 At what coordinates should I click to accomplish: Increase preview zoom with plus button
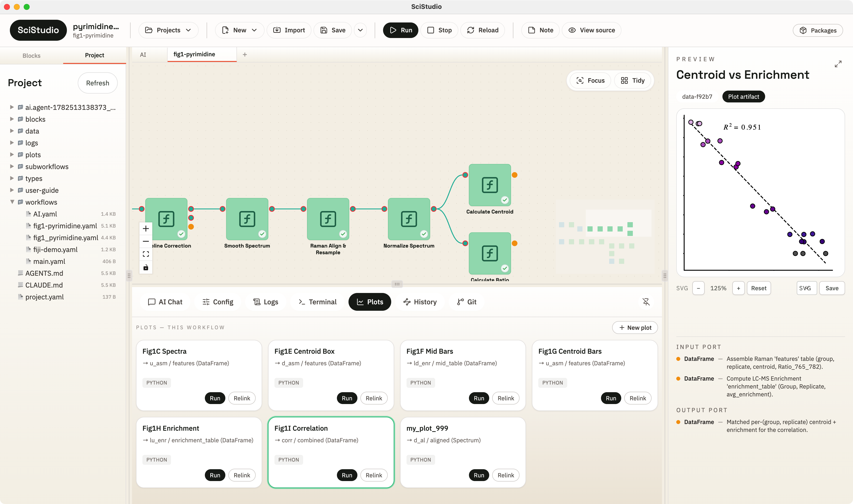(x=738, y=288)
